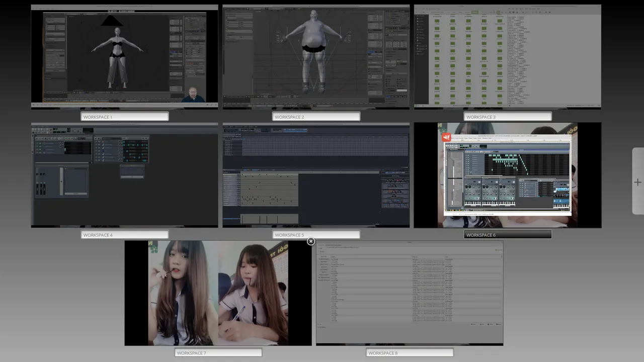Open the Workspace 1 thumbnail
644x362 pixels.
(125, 57)
